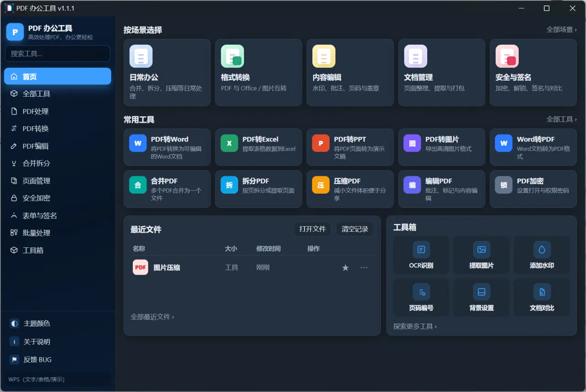Launch the PDF转PPT tool icon
The width and height of the screenshot is (586, 392).
coord(321,143)
